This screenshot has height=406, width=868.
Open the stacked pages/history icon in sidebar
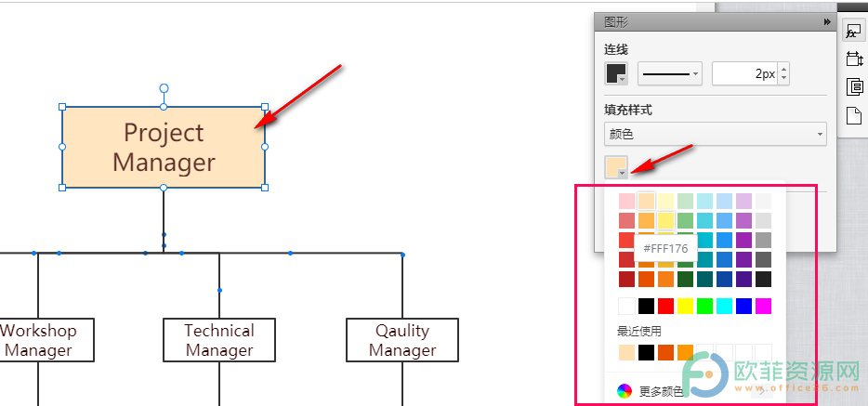855,86
